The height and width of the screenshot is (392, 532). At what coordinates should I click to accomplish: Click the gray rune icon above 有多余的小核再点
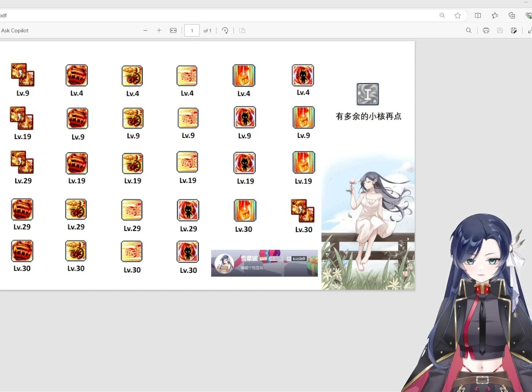click(x=368, y=94)
